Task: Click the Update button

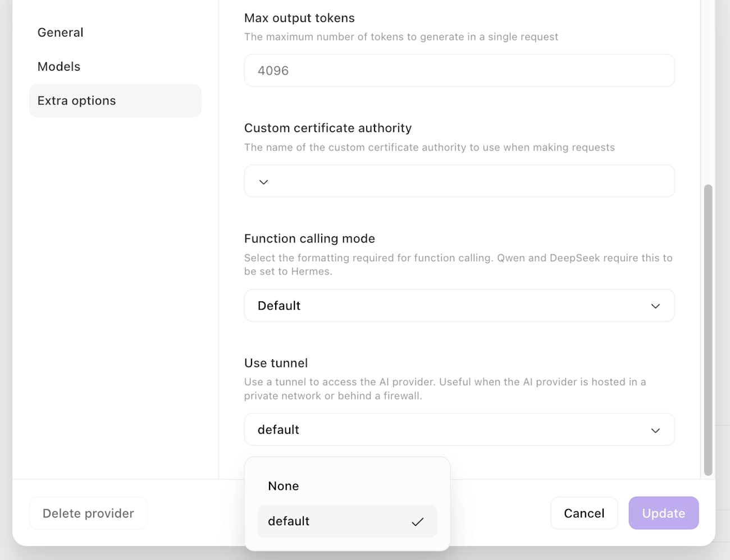Action: [663, 513]
